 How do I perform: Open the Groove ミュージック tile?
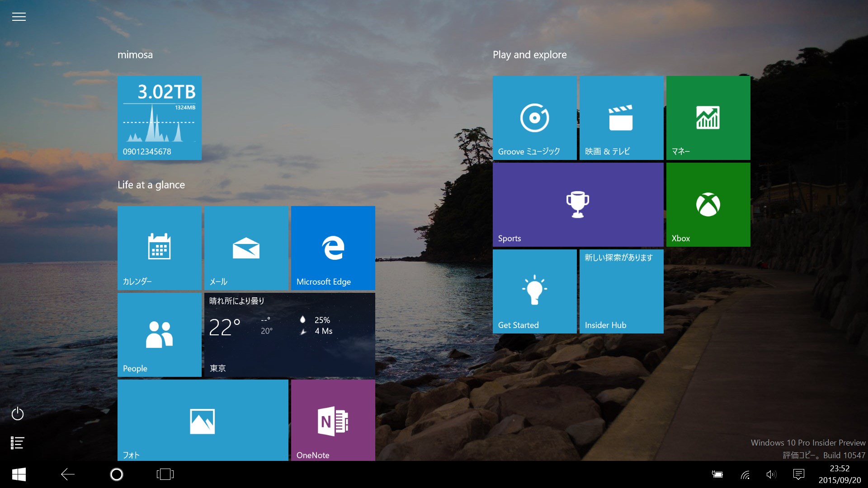tap(534, 117)
